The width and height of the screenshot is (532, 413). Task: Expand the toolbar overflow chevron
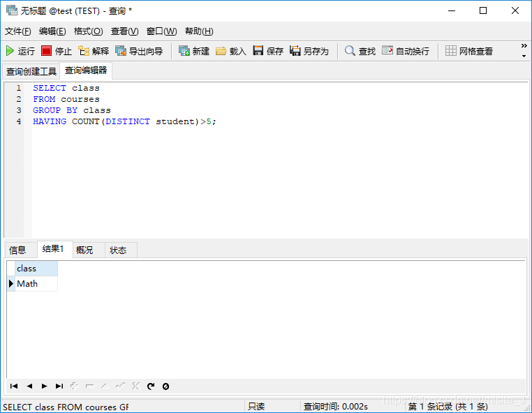click(x=524, y=46)
